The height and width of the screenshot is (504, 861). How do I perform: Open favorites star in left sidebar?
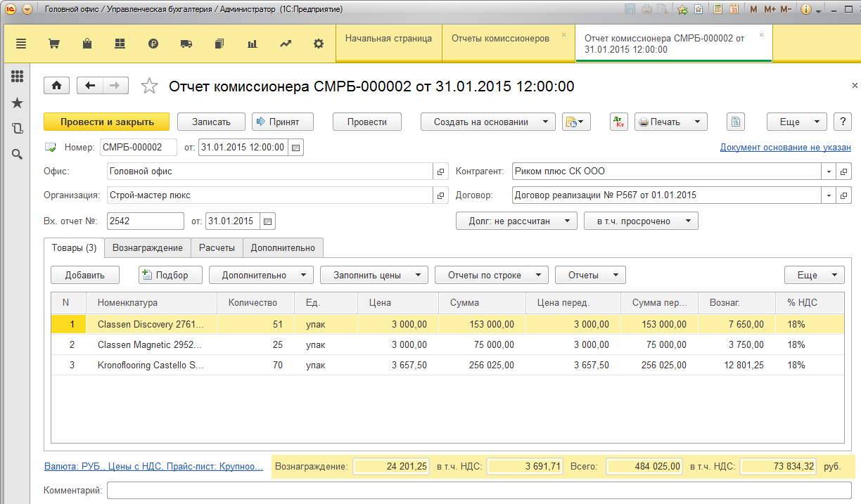pos(18,103)
